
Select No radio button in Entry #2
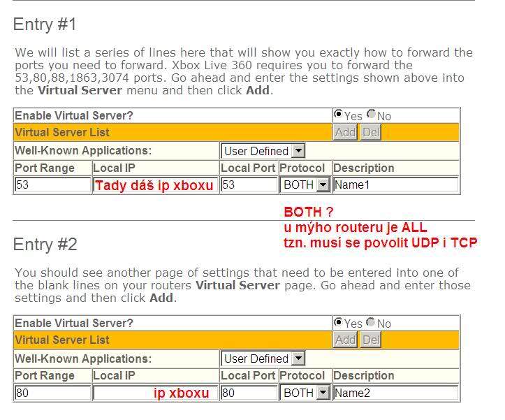371,322
